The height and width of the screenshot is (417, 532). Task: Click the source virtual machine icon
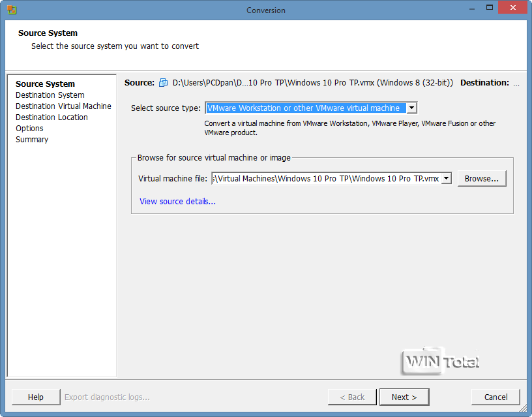(x=163, y=82)
